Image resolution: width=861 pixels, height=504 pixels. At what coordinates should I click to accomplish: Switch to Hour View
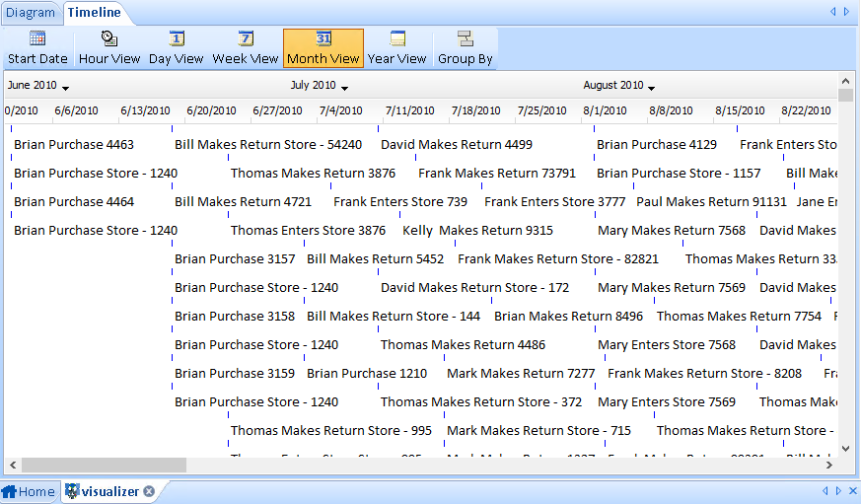pos(109,39)
